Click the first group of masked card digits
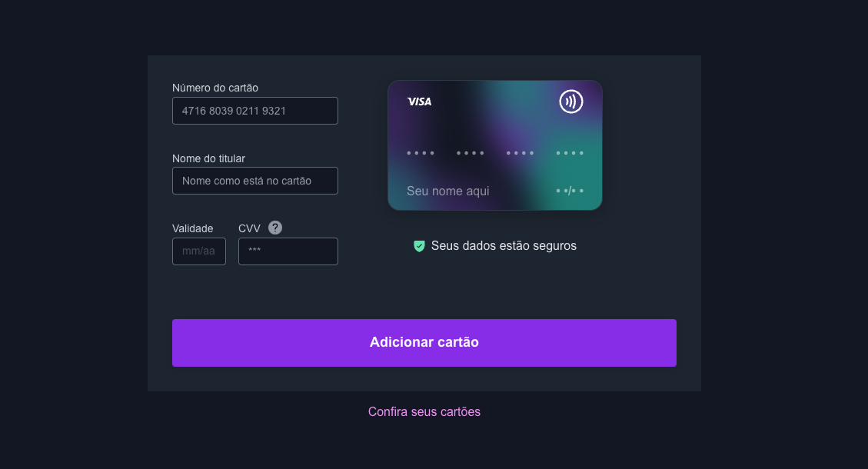 click(x=421, y=152)
